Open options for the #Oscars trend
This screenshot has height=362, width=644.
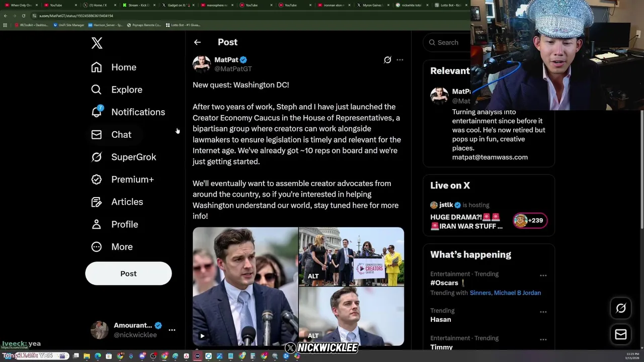(x=543, y=276)
